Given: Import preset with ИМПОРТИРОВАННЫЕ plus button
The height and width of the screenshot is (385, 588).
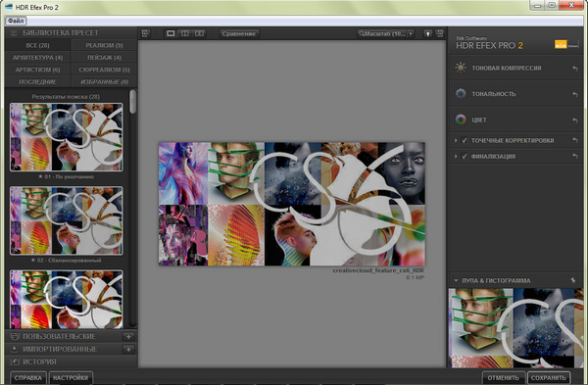Looking at the screenshot, I should click(128, 350).
